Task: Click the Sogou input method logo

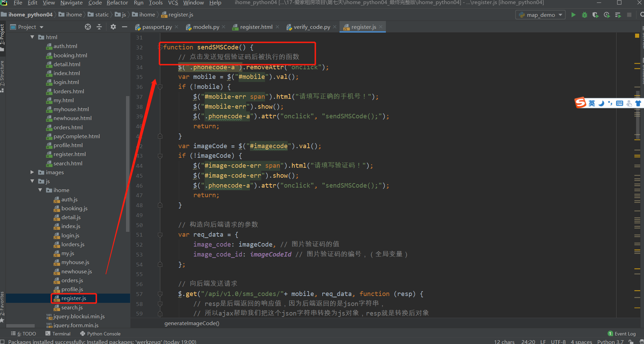Action: 580,103
